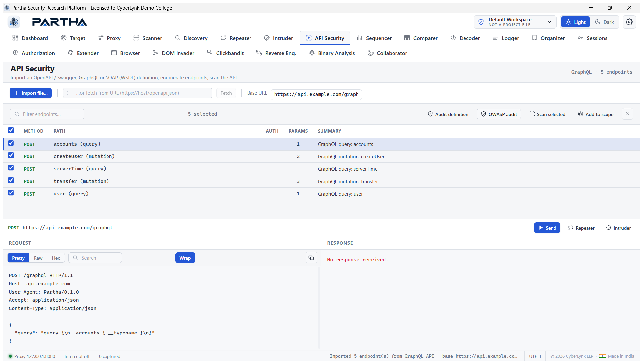Screen dimensions: 643x364
Task: Click Add to scope
Action: coord(596,114)
